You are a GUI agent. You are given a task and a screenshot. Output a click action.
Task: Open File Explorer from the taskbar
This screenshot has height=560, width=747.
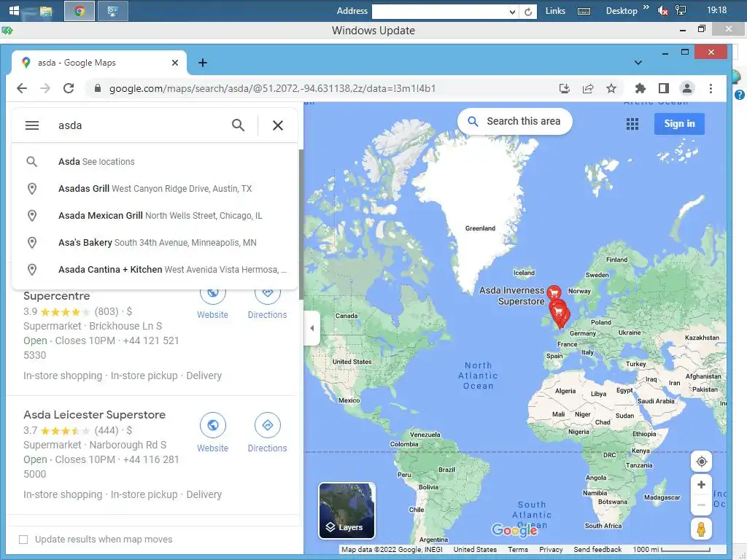pyautogui.click(x=46, y=11)
